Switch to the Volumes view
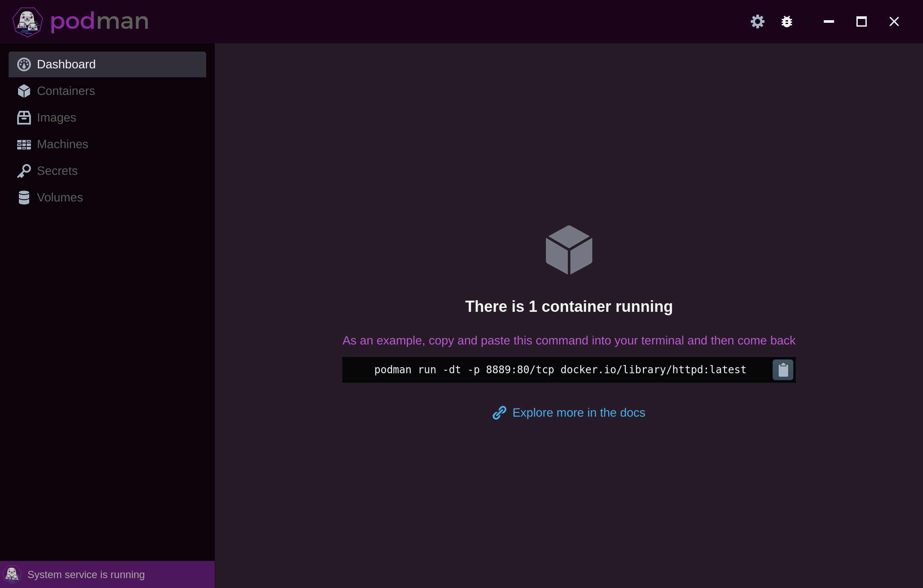Image resolution: width=923 pixels, height=588 pixels. pyautogui.click(x=60, y=198)
